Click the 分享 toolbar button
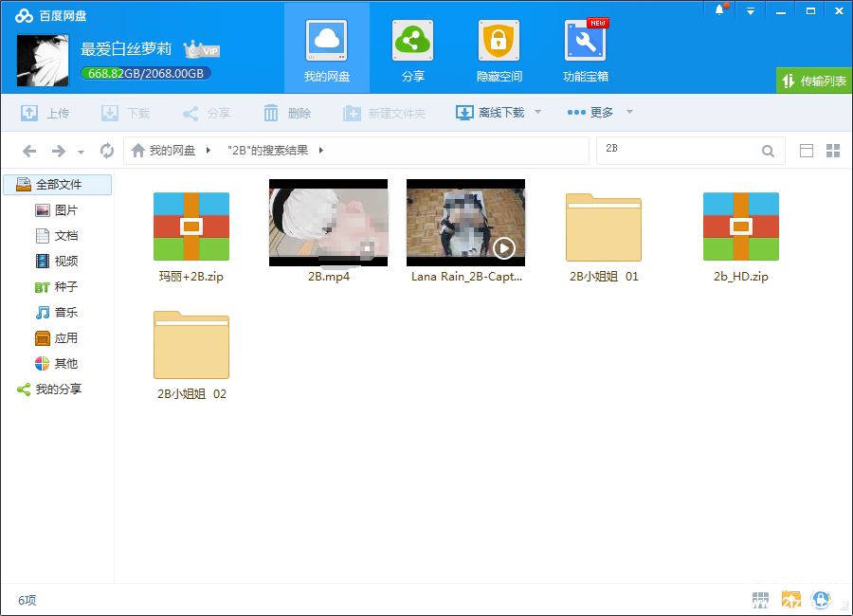The image size is (853, 616). pos(207,113)
